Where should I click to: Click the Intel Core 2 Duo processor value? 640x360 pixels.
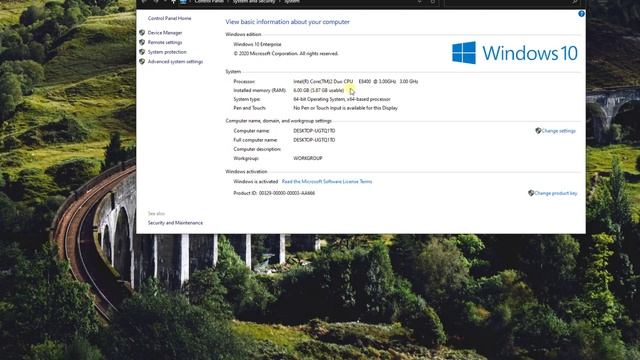click(356, 82)
